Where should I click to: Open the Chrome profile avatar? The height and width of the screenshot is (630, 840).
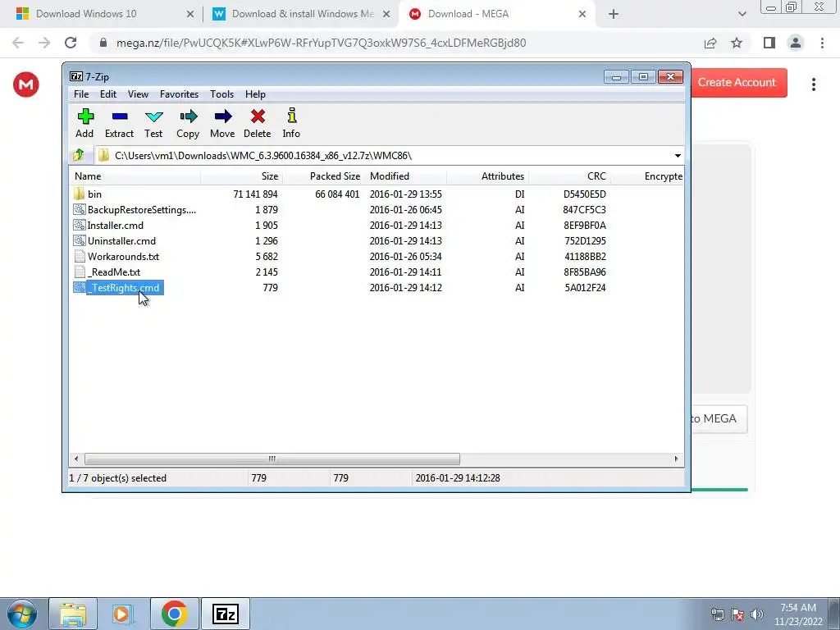(796, 43)
